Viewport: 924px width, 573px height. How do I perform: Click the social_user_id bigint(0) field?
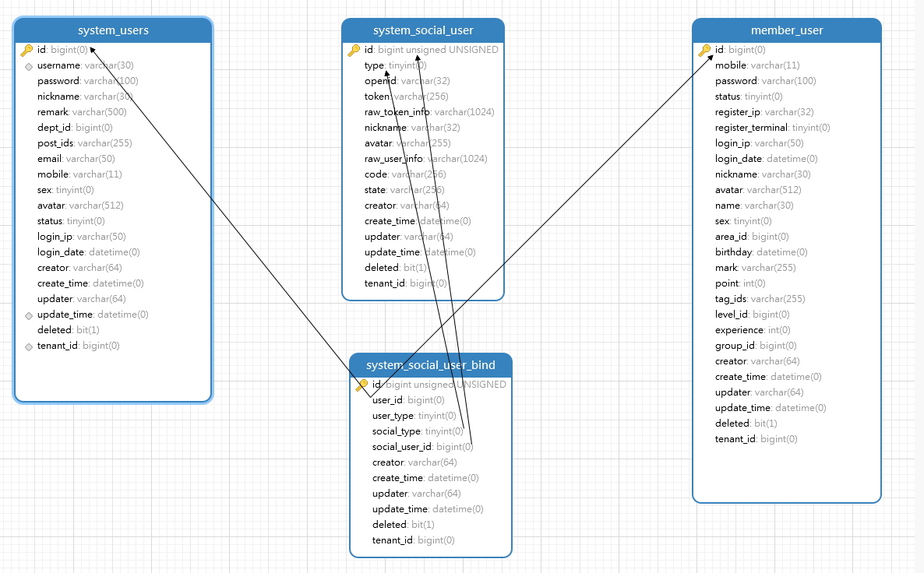pyautogui.click(x=422, y=447)
